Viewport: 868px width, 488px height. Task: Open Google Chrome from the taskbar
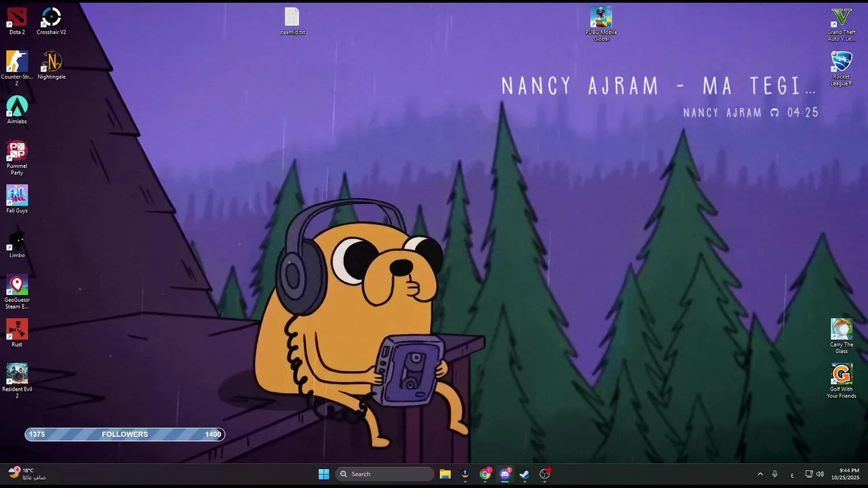point(485,474)
